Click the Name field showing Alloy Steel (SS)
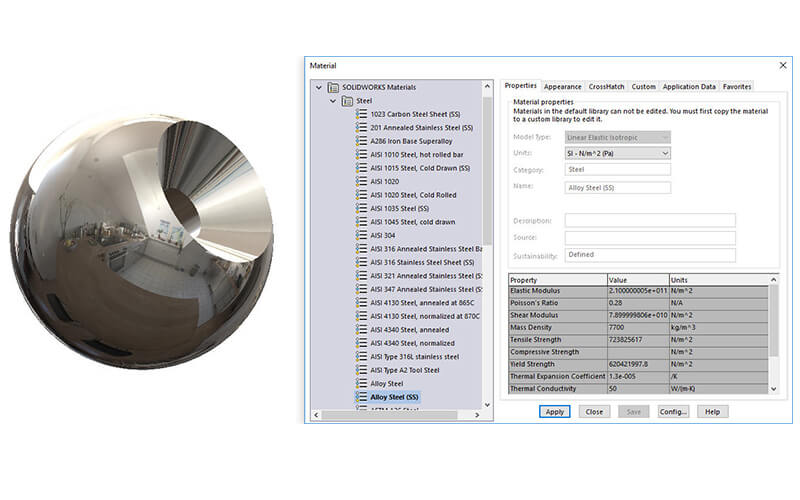This screenshot has width=800, height=500. click(617, 188)
